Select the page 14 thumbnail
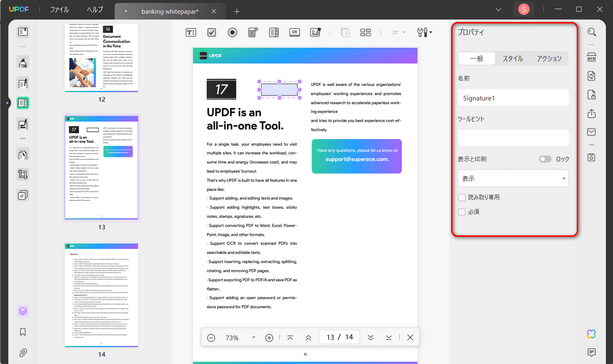Image resolution: width=613 pixels, height=364 pixels. [x=102, y=294]
